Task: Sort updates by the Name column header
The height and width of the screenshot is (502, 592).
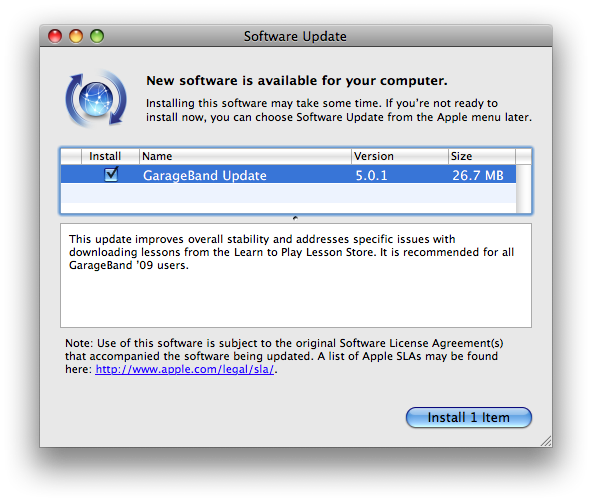Action: (245, 156)
